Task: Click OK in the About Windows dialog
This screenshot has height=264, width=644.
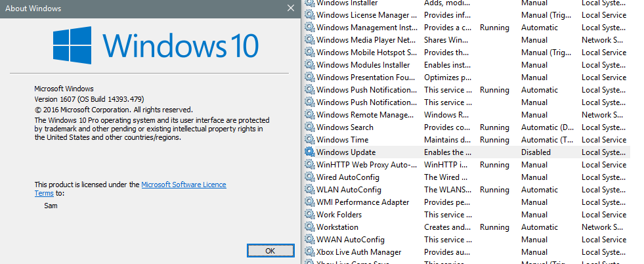Action: point(270,250)
